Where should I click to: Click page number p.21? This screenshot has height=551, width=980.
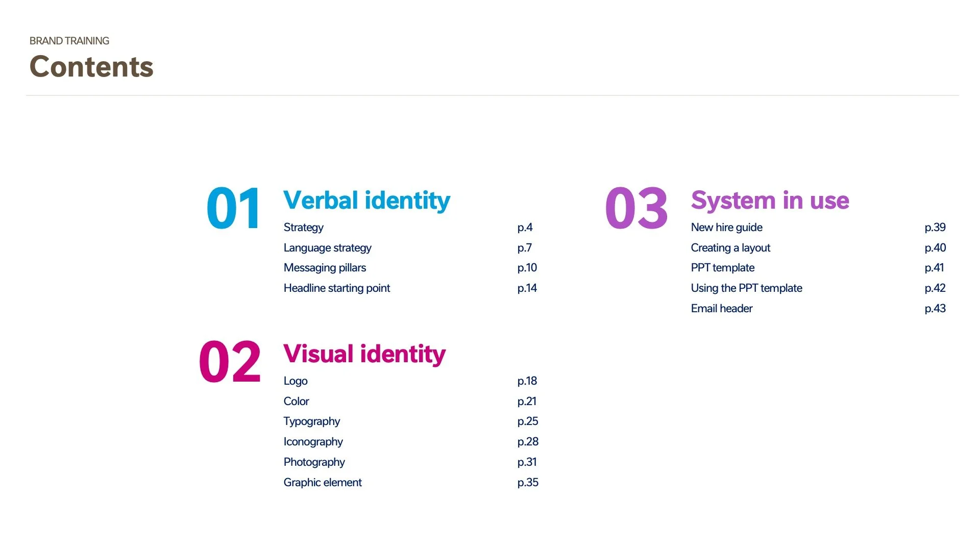click(x=526, y=402)
